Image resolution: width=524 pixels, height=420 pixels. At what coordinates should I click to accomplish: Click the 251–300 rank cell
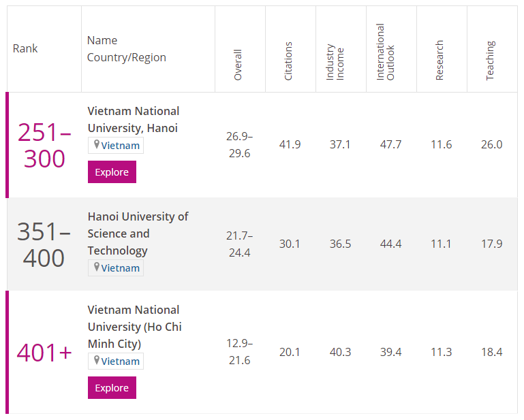[44, 145]
